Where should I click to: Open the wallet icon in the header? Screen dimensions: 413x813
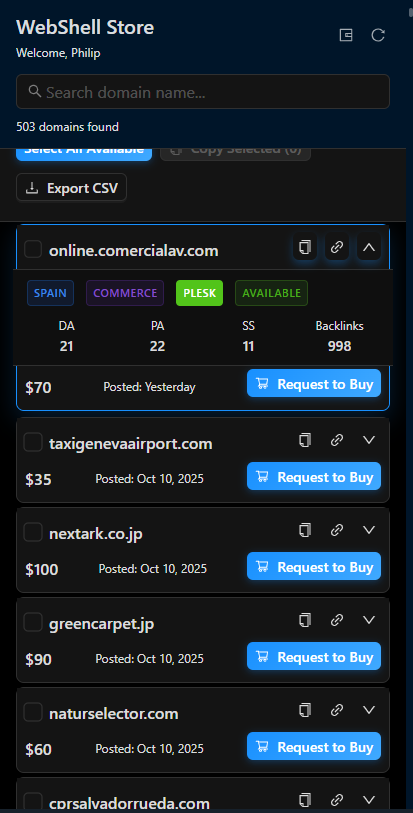[x=346, y=35]
